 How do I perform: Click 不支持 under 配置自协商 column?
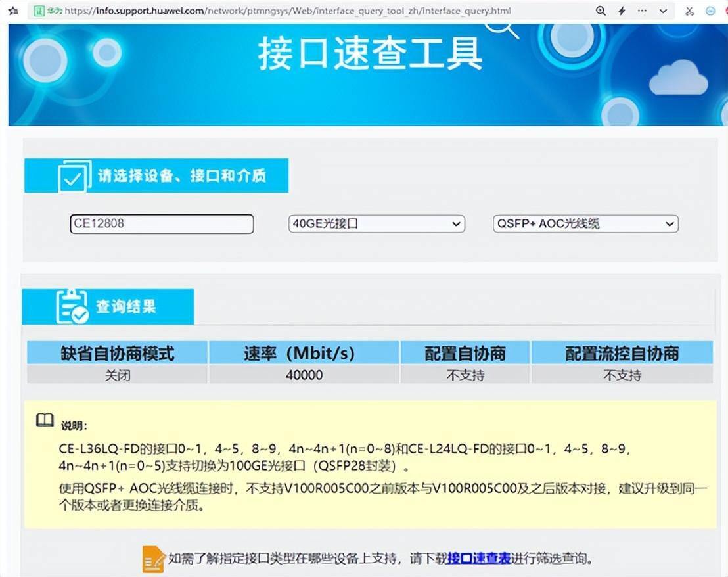click(x=465, y=375)
